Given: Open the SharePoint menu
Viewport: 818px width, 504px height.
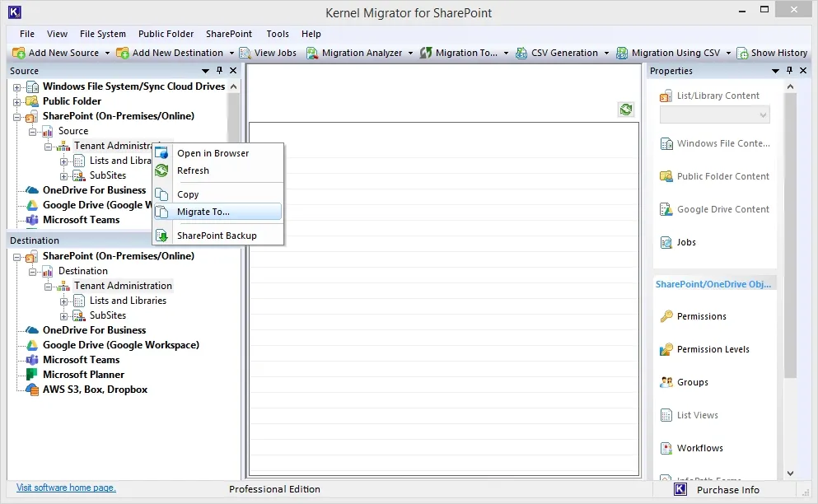Looking at the screenshot, I should (x=229, y=34).
